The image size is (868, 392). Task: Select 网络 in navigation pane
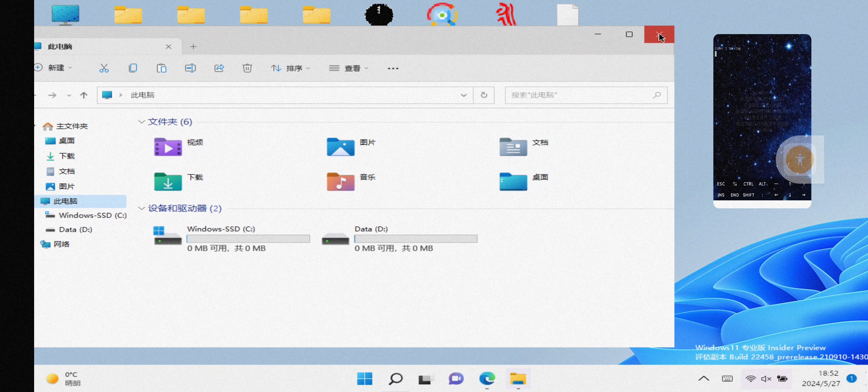point(55,244)
